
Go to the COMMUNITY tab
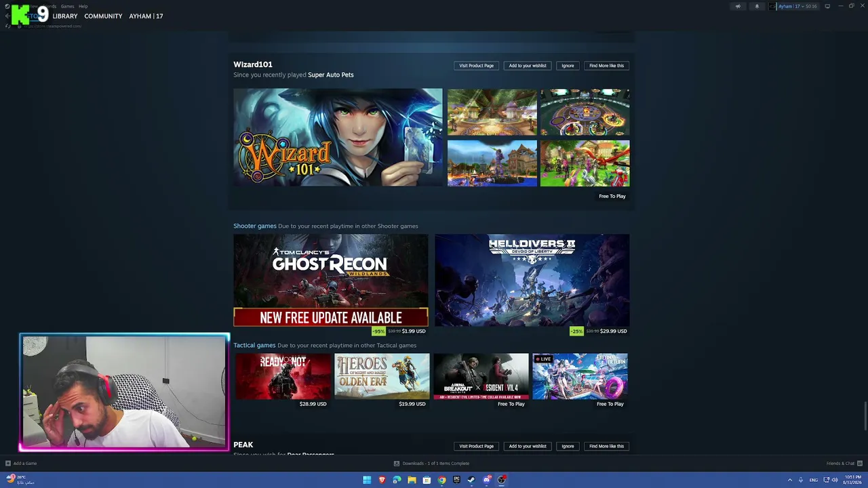pyautogui.click(x=103, y=16)
